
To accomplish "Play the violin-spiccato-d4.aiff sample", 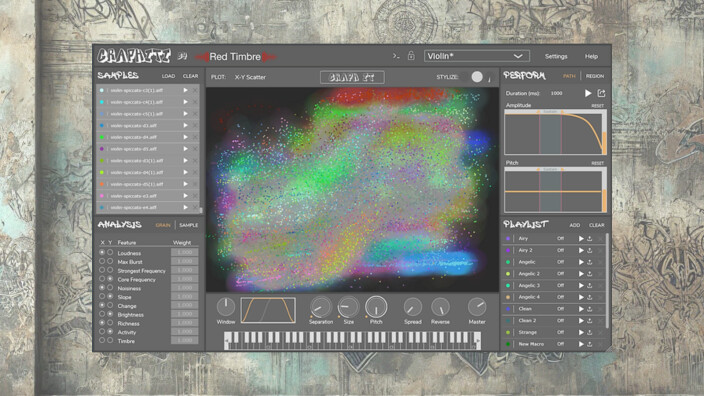I will pos(185,137).
